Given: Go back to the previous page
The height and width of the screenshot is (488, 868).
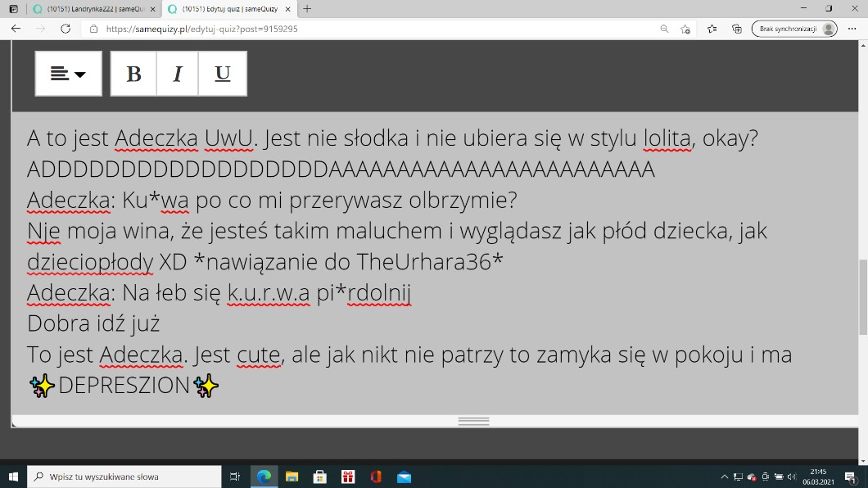Looking at the screenshot, I should (16, 29).
